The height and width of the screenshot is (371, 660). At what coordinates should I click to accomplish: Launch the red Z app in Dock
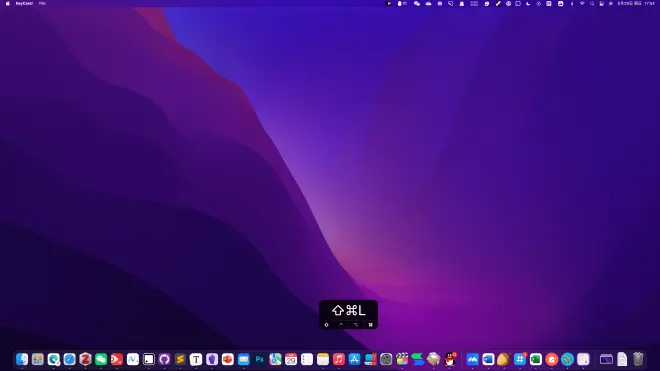(x=85, y=359)
